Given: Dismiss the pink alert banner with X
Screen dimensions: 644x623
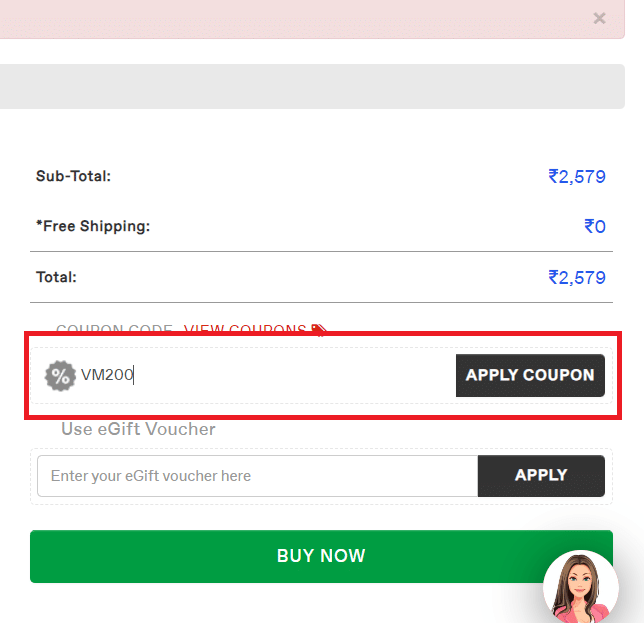Looking at the screenshot, I should [599, 18].
